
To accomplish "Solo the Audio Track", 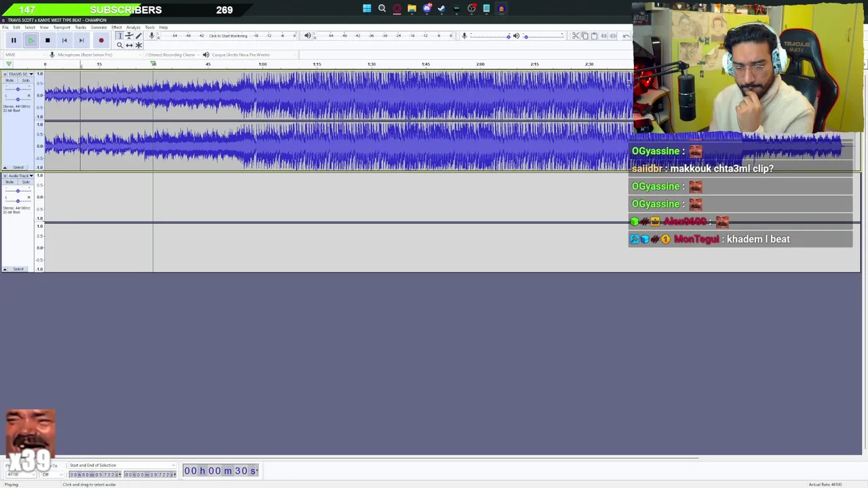I will point(26,182).
